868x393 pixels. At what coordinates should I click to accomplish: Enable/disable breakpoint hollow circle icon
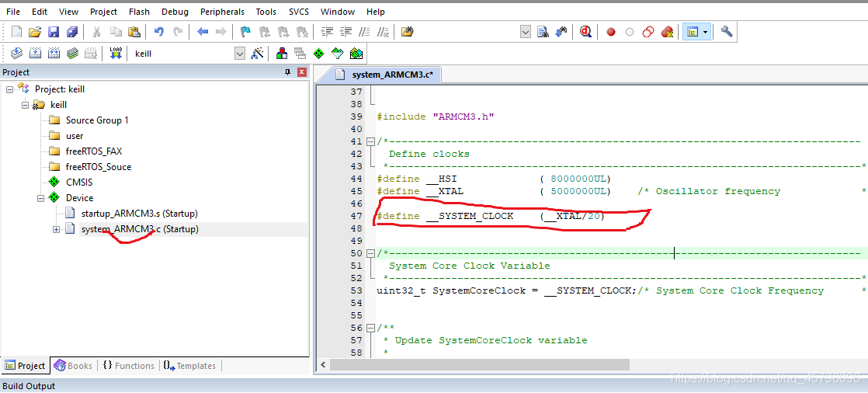630,32
